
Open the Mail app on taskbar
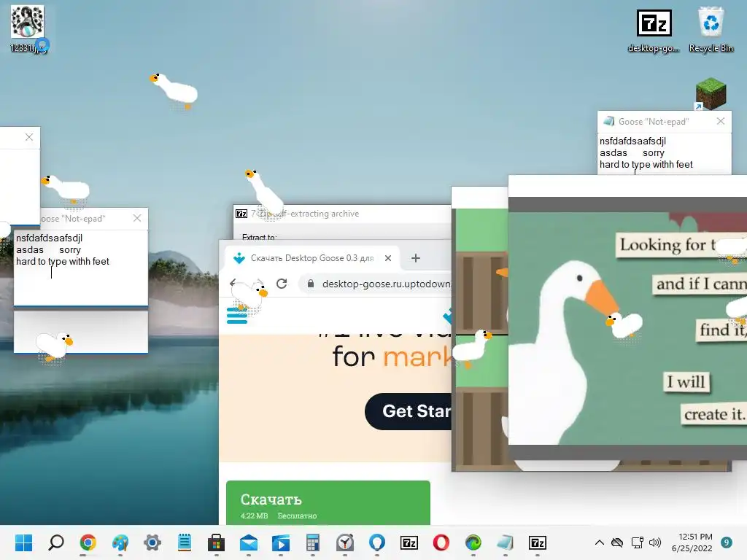click(x=249, y=542)
